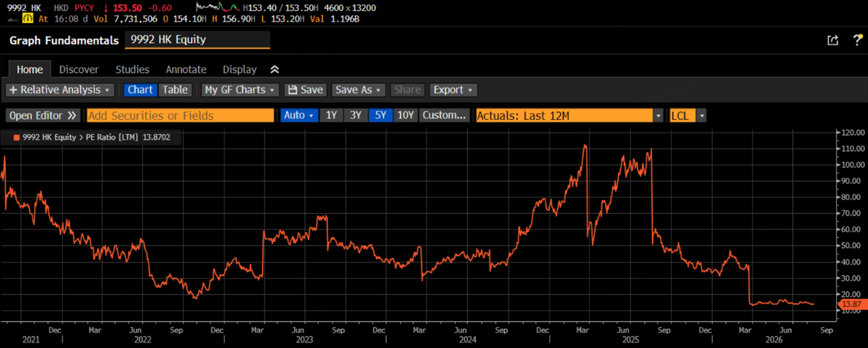The height and width of the screenshot is (348, 868).
Task: Click the 2022 year label on x-axis
Action: click(x=142, y=339)
